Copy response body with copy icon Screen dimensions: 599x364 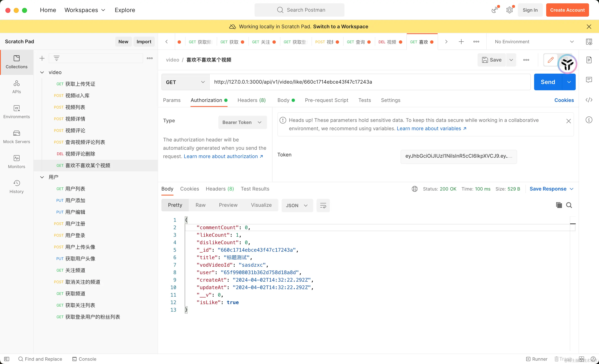[x=559, y=205]
